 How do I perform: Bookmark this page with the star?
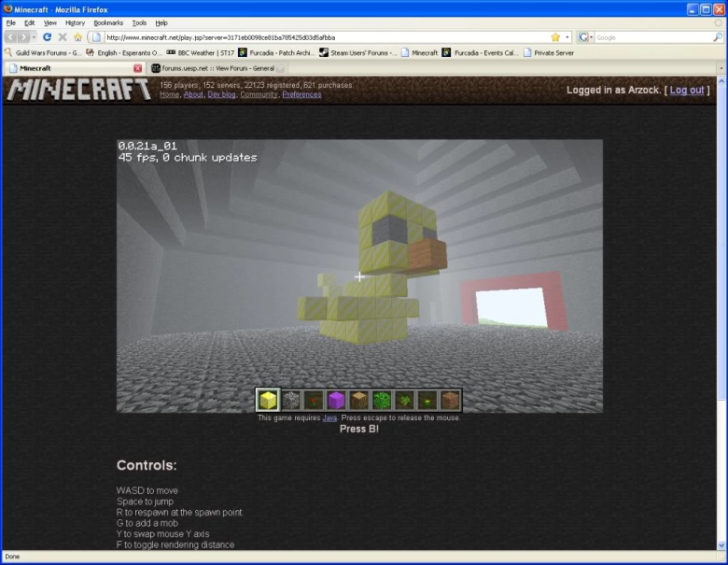tap(555, 37)
